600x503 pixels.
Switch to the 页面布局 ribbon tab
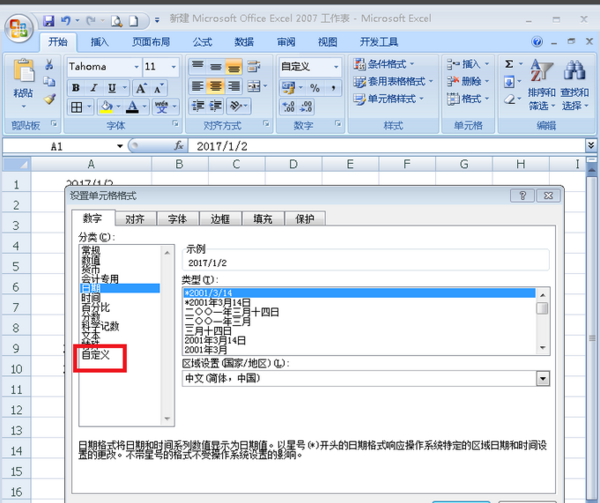tap(151, 42)
